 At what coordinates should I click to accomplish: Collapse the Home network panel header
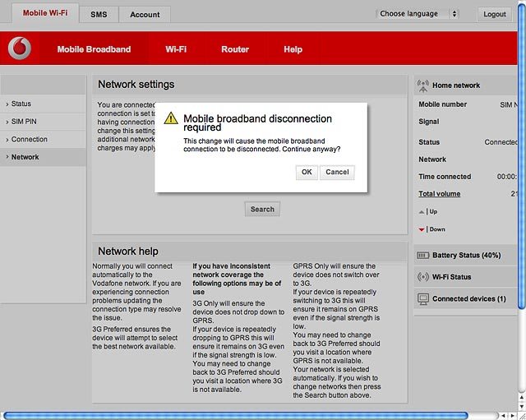point(466,85)
